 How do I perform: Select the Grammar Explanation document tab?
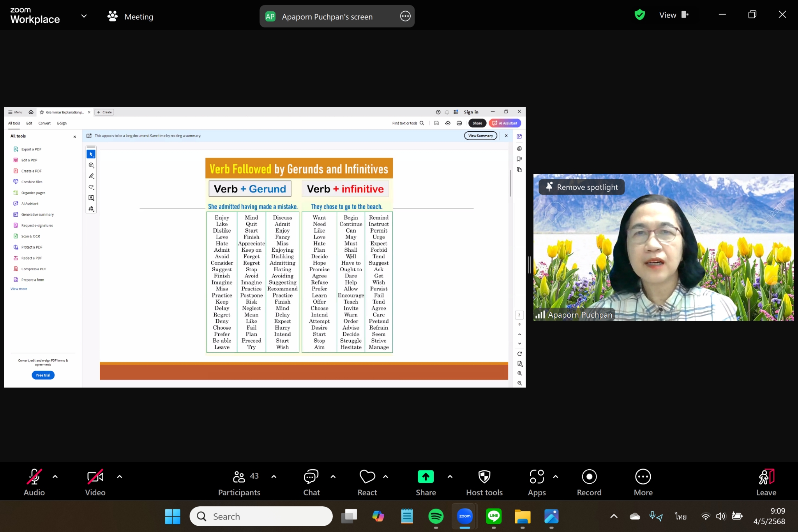[x=64, y=112]
